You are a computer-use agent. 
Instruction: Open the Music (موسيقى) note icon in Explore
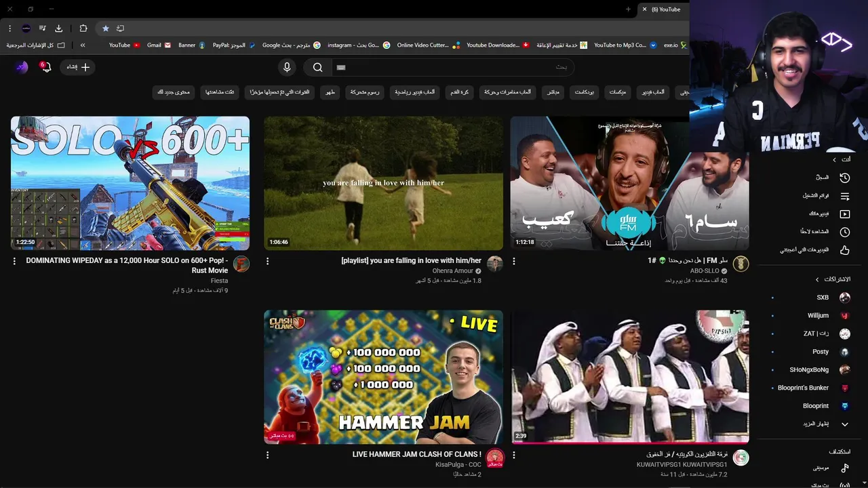tap(845, 468)
